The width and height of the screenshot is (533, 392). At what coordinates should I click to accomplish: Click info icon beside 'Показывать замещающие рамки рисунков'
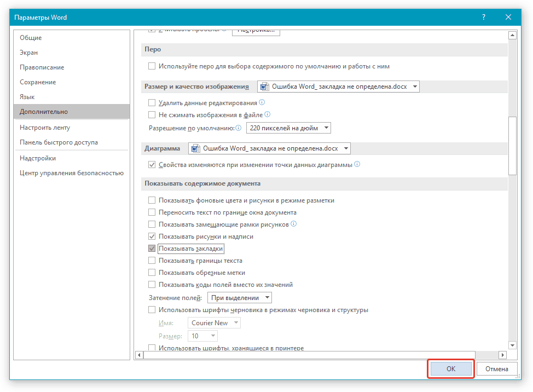tap(294, 224)
